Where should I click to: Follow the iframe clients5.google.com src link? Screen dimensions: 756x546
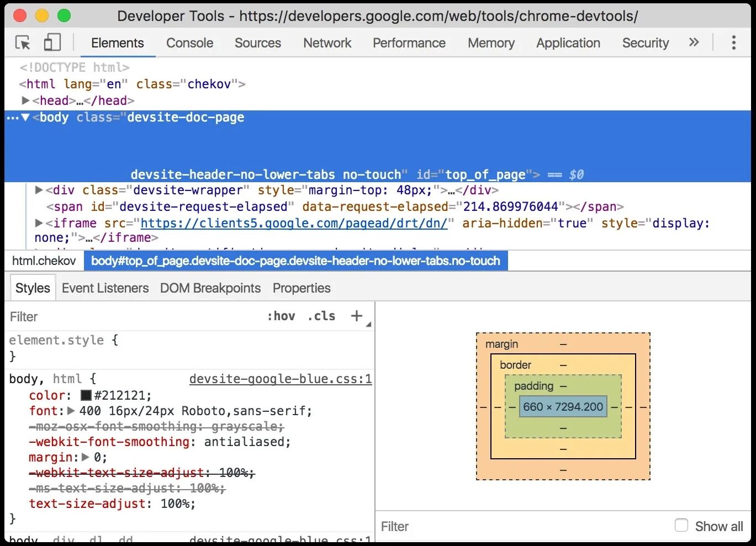(x=294, y=223)
